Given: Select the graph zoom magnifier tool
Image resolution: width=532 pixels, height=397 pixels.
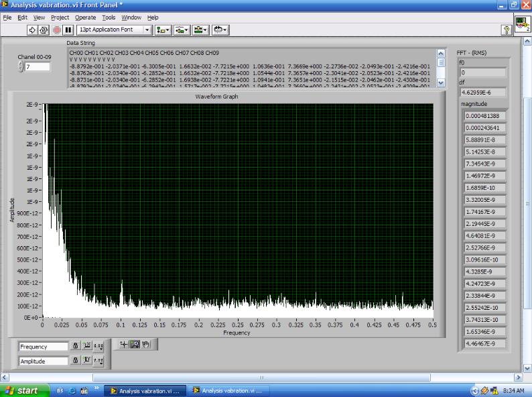Looking at the screenshot, I should [x=135, y=344].
